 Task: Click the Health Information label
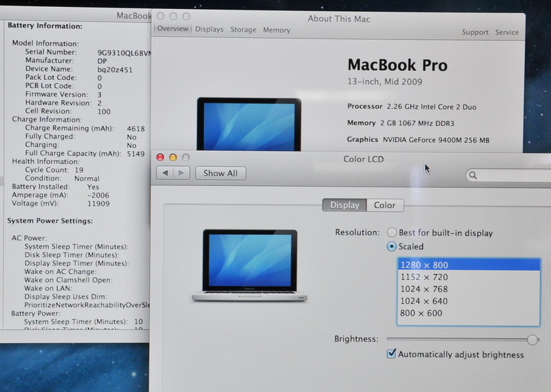tap(45, 161)
